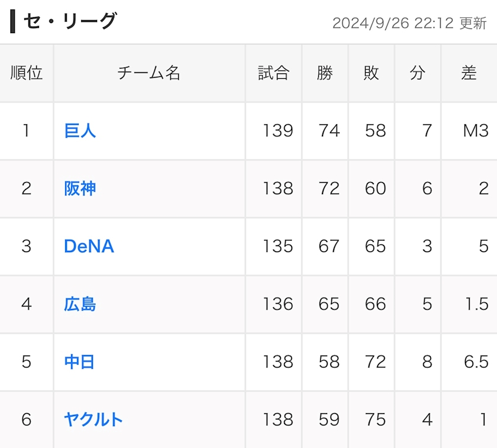This screenshot has height=448, width=497.
Task: Click the 差 column header
Action: pos(469,73)
